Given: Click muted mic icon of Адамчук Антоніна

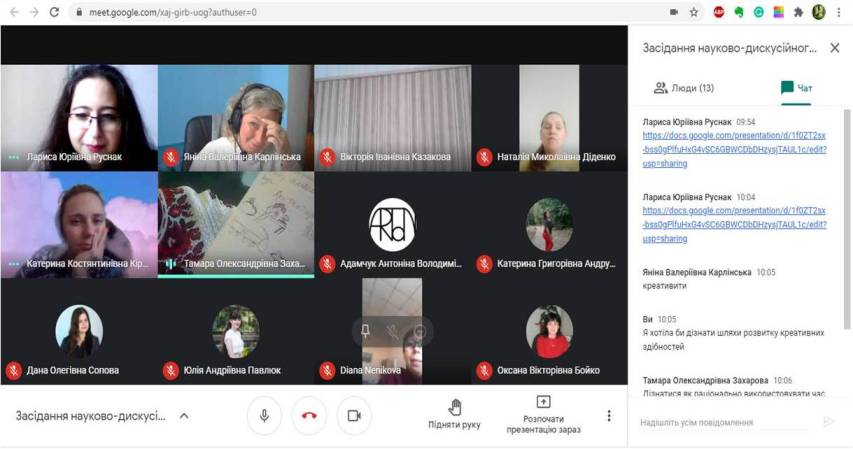Looking at the screenshot, I should [327, 264].
